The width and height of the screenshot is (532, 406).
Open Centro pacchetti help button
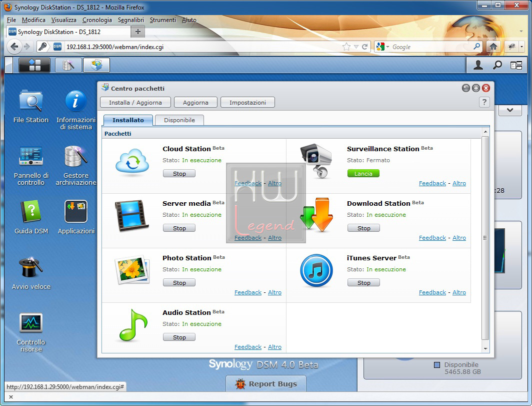[x=484, y=102]
